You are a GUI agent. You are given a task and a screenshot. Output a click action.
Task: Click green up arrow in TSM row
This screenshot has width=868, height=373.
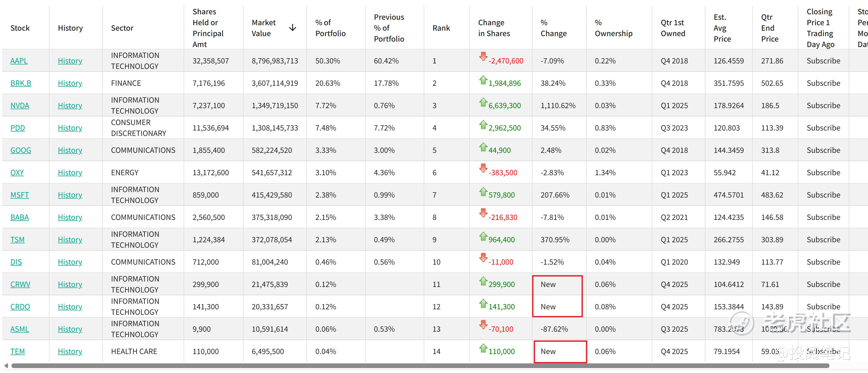pyautogui.click(x=483, y=236)
